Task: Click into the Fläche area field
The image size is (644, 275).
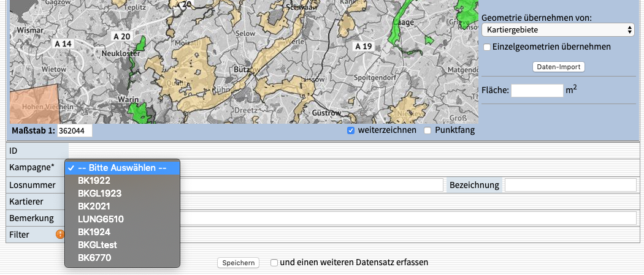Action: 537,91
